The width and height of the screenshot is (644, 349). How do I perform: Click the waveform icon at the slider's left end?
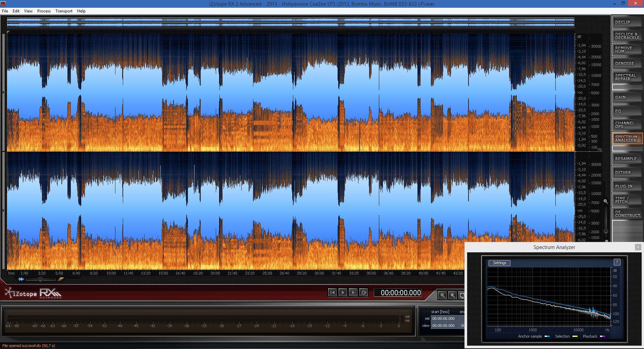[x=21, y=279]
